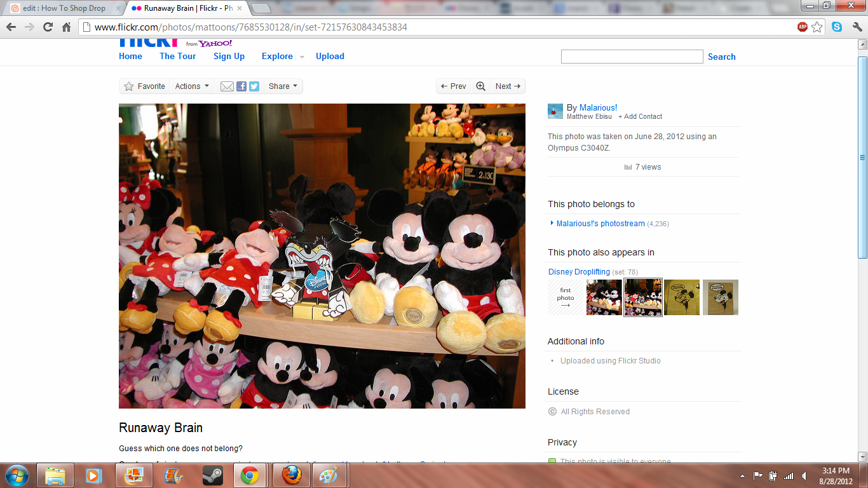Go to the Next photo

coord(507,86)
